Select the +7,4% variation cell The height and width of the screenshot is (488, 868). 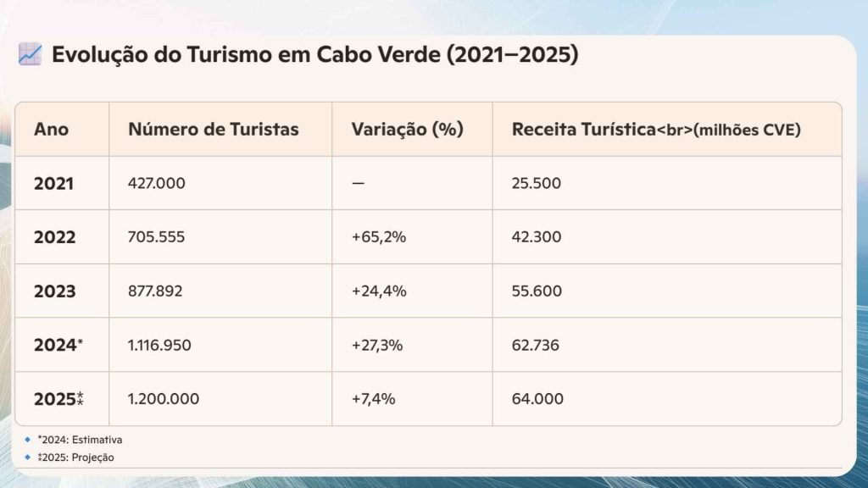[x=373, y=398]
